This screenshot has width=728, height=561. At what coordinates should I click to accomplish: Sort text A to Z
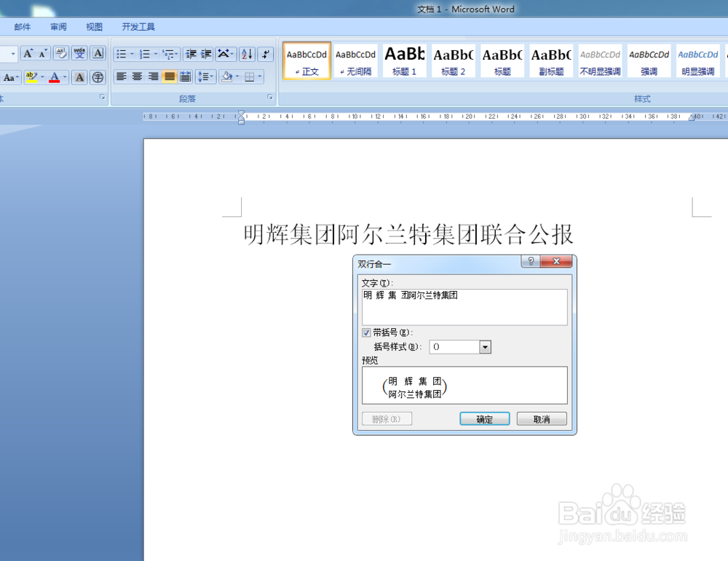pos(247,55)
